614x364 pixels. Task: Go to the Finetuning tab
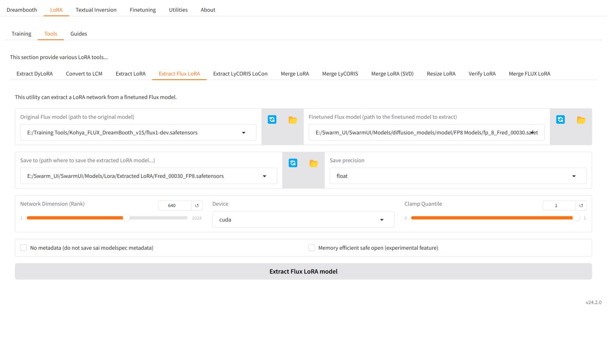[x=142, y=10]
